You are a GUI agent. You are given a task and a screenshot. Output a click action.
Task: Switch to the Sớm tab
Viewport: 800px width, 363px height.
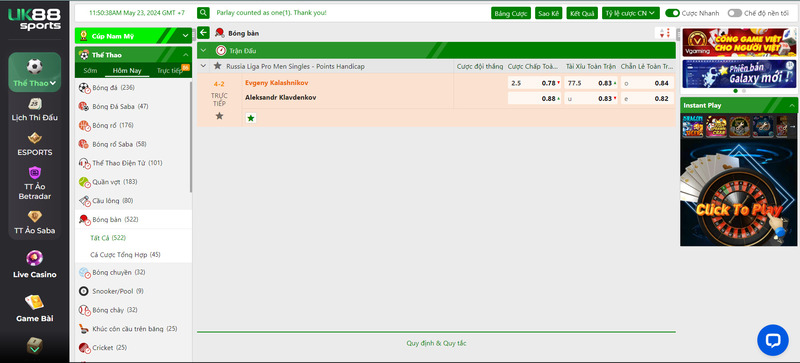pyautogui.click(x=90, y=71)
